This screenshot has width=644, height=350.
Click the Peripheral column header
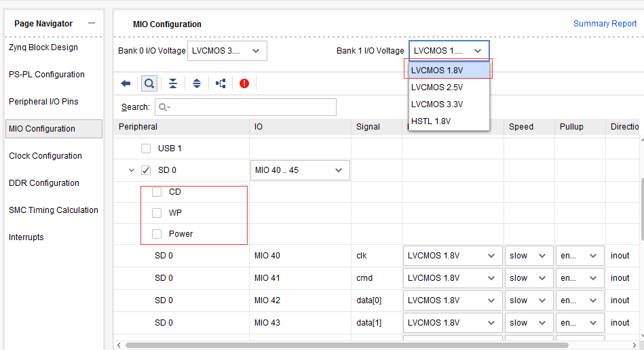coord(182,127)
